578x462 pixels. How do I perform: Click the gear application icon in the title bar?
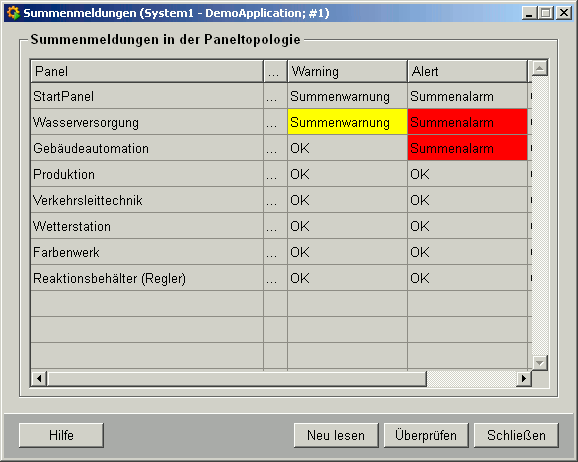(x=13, y=13)
